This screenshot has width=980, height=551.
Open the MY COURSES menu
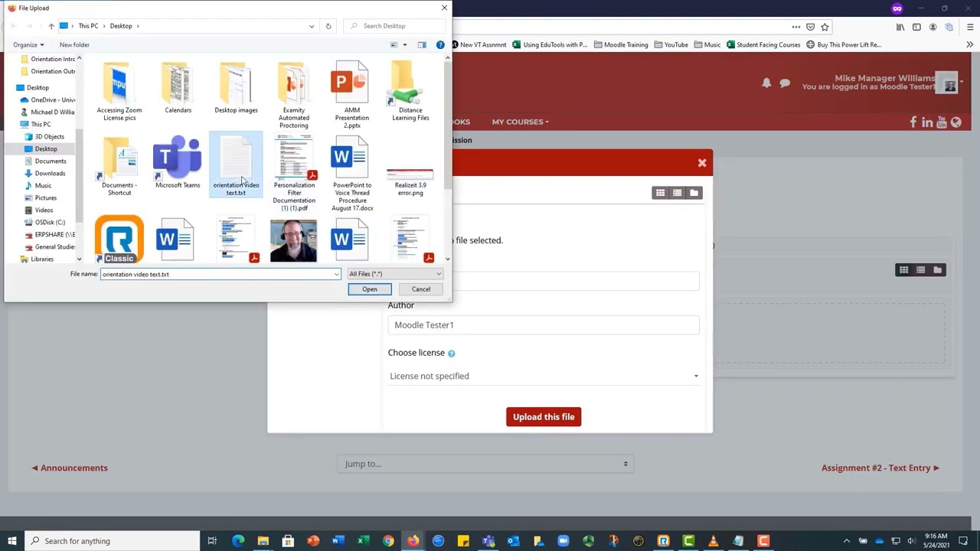520,122
